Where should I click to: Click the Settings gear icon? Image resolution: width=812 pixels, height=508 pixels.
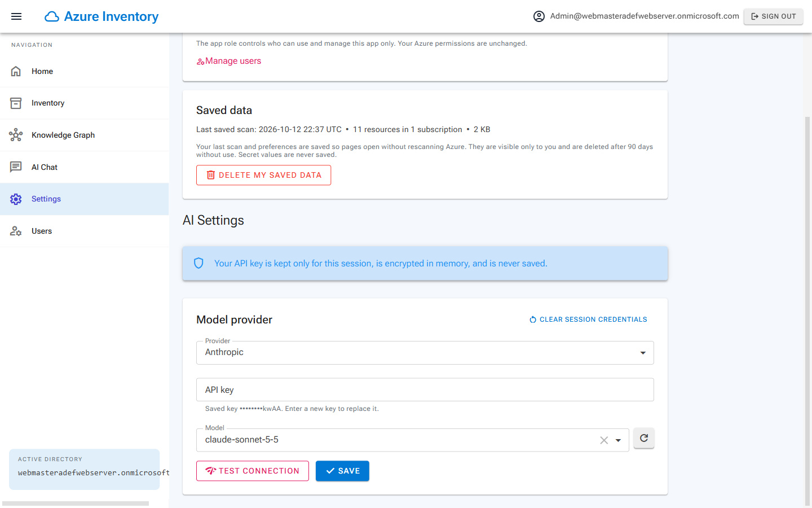[16, 199]
